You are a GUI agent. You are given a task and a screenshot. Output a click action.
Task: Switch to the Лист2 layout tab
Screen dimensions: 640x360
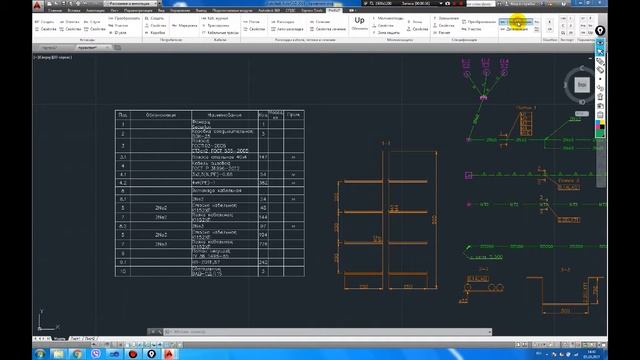90,339
